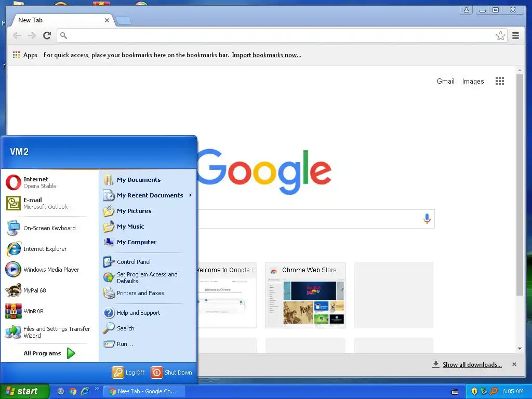
Task: Click scrollbar down arrow in Chrome
Action: 520,349
